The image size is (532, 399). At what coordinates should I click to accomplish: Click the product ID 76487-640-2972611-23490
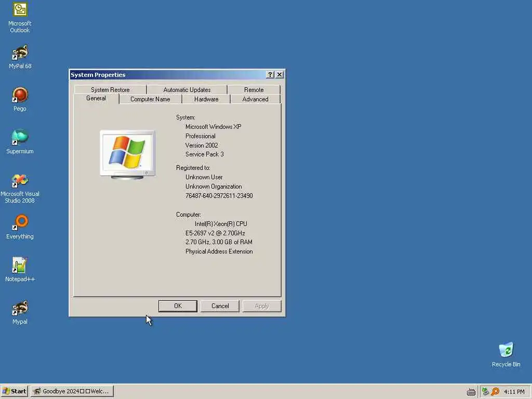click(219, 196)
